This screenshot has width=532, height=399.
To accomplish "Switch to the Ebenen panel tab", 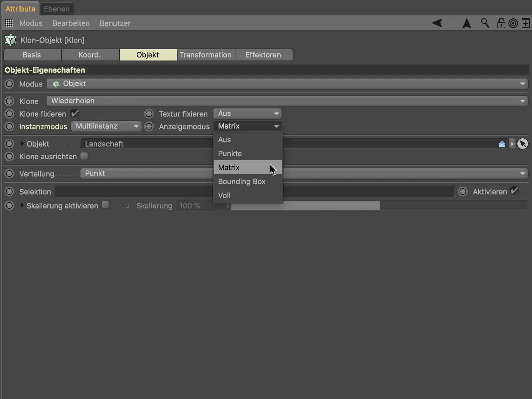I will [x=57, y=9].
